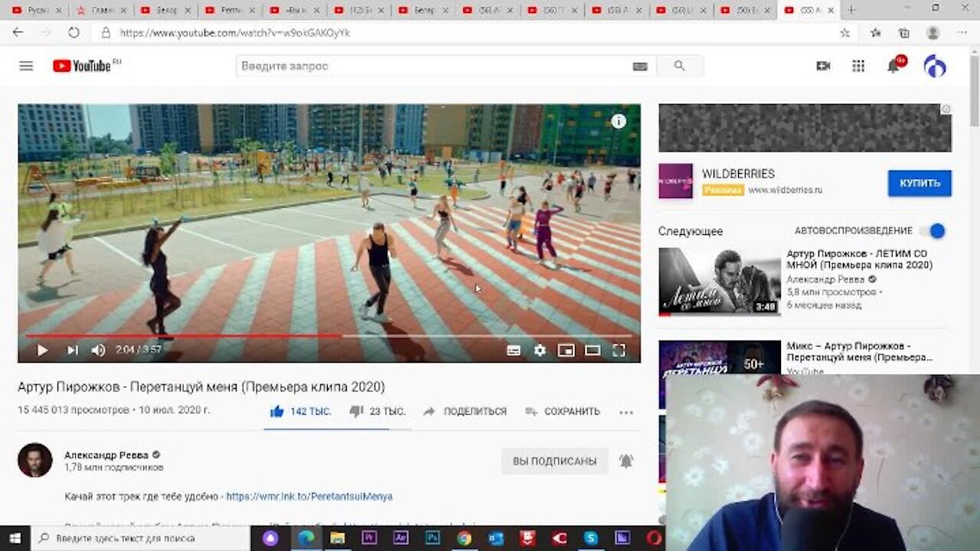The height and width of the screenshot is (551, 980).
Task: Open Opera browser from taskbar
Action: (x=653, y=538)
